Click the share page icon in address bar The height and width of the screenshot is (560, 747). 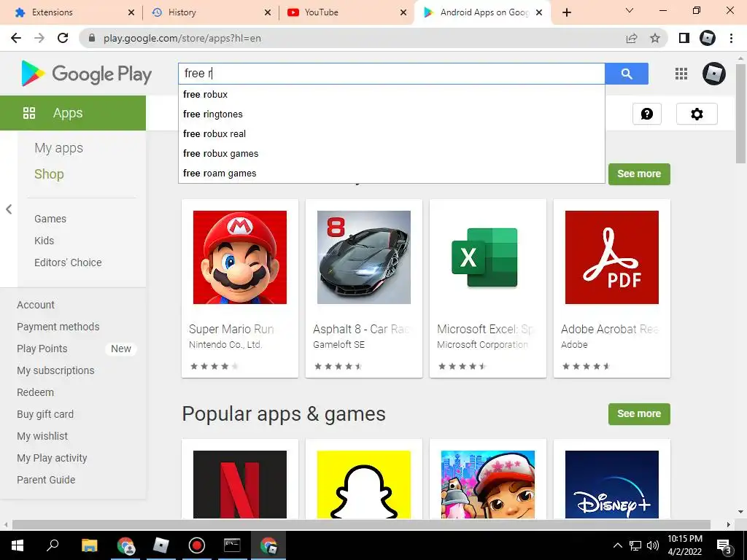click(x=632, y=38)
